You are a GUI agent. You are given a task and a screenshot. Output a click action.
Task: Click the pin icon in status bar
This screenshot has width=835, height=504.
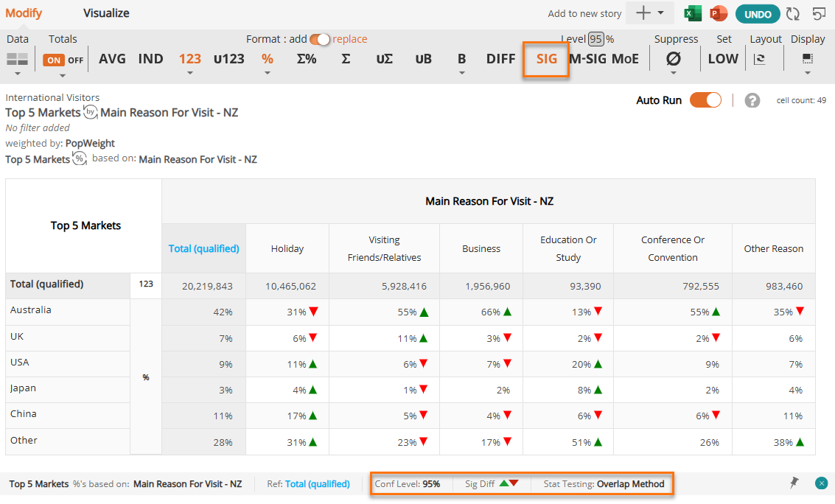pyautogui.click(x=794, y=483)
